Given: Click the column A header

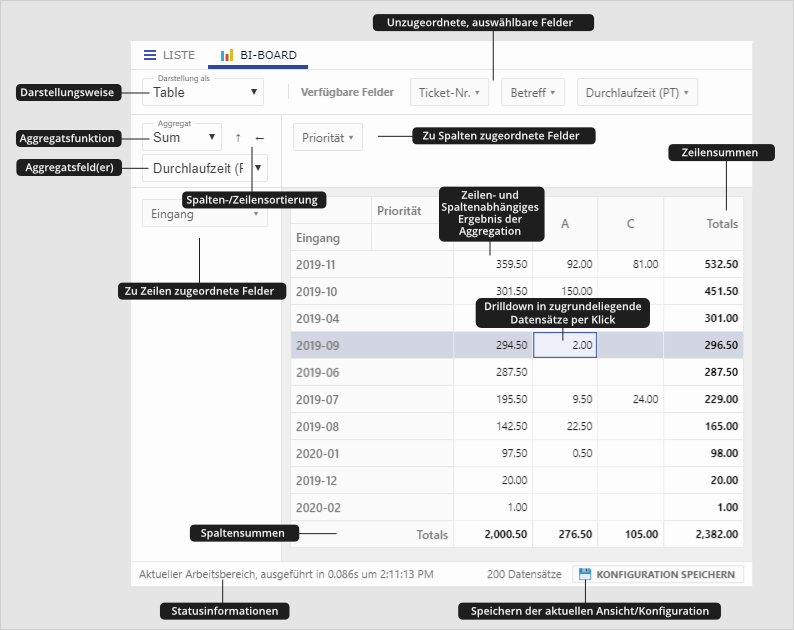Looking at the screenshot, I should [x=565, y=223].
